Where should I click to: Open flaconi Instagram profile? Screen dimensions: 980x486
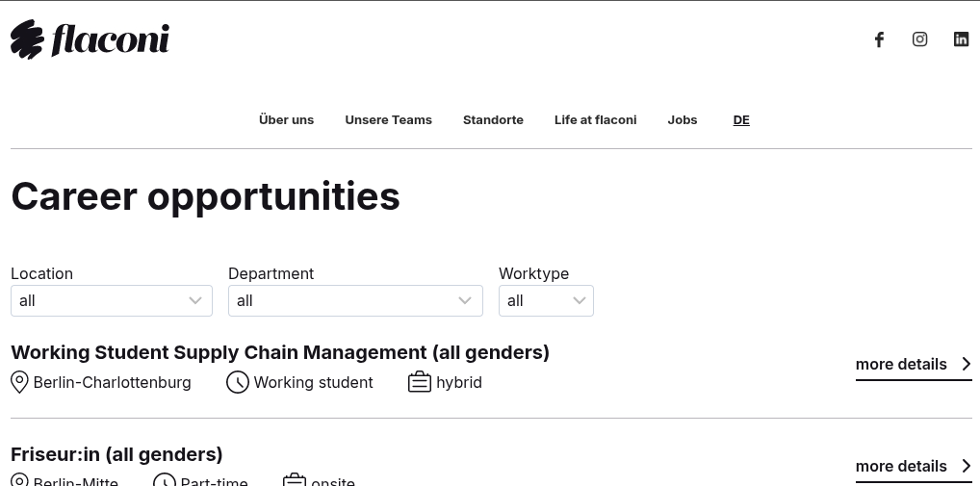(x=920, y=39)
